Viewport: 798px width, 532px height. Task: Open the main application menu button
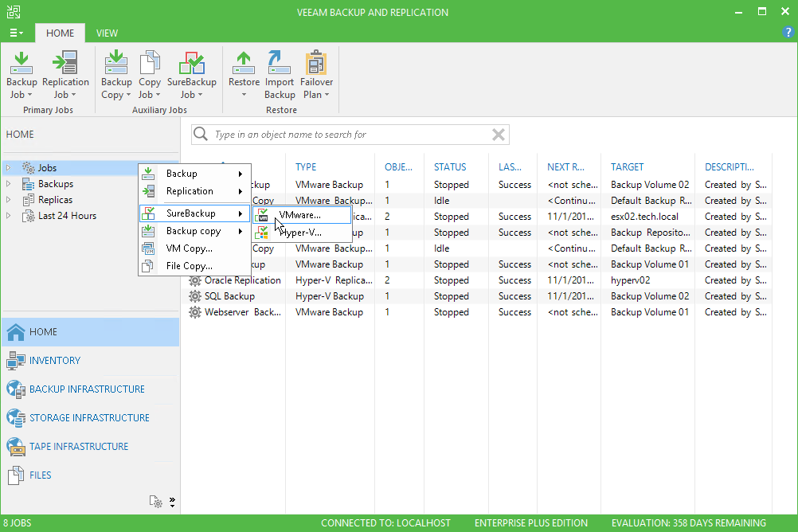coord(16,33)
